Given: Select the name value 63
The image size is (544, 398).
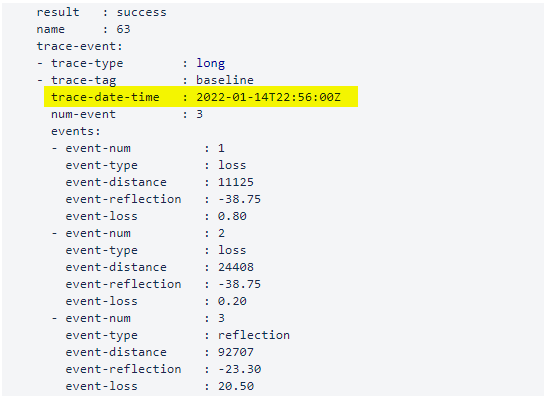Looking at the screenshot, I should click(123, 29).
